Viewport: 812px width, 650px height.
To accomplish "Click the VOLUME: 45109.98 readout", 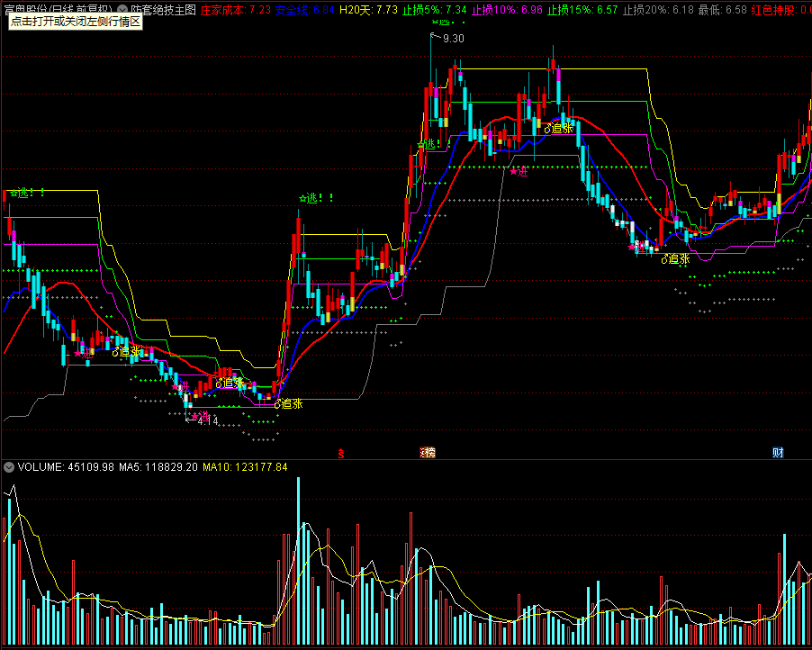I will click(x=66, y=467).
